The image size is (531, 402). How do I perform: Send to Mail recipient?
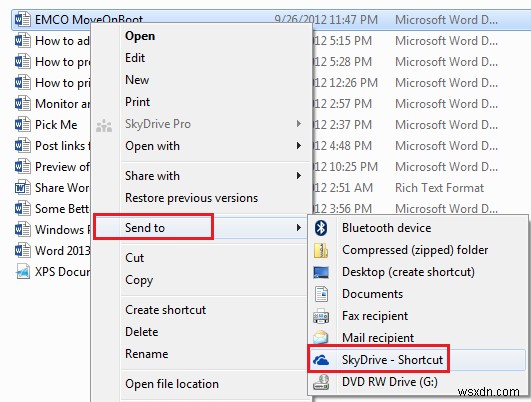click(x=378, y=338)
